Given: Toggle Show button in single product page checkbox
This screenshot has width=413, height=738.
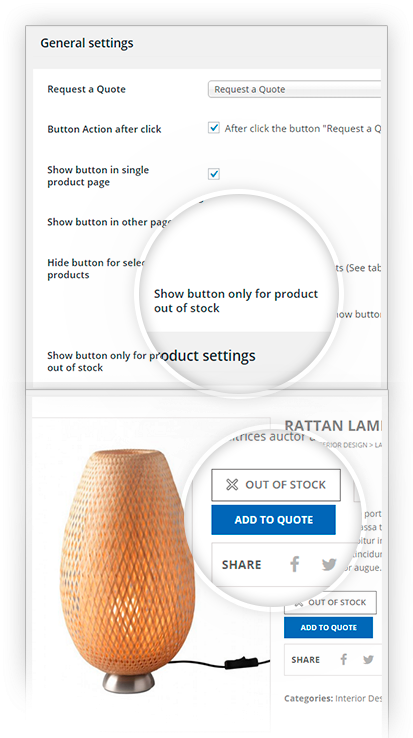Looking at the screenshot, I should tap(214, 174).
